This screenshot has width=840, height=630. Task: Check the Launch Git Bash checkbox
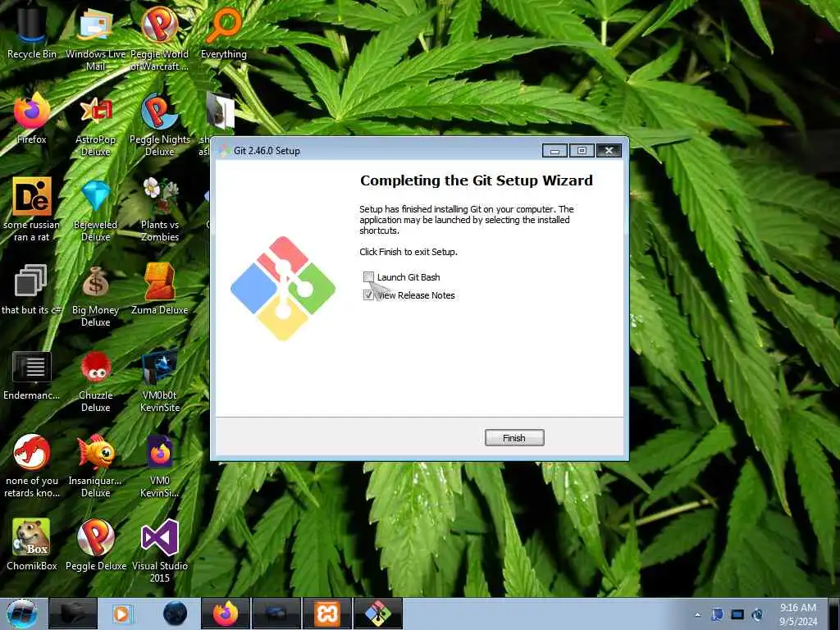pos(368,277)
